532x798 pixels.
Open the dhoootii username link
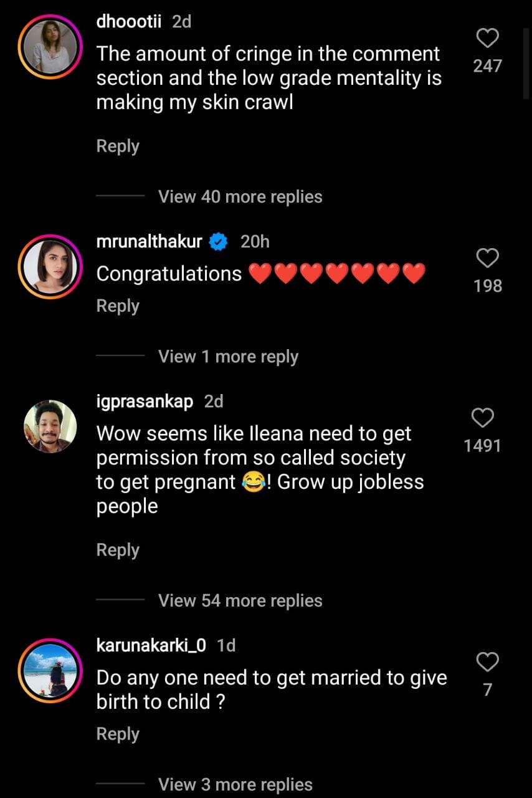[129, 22]
